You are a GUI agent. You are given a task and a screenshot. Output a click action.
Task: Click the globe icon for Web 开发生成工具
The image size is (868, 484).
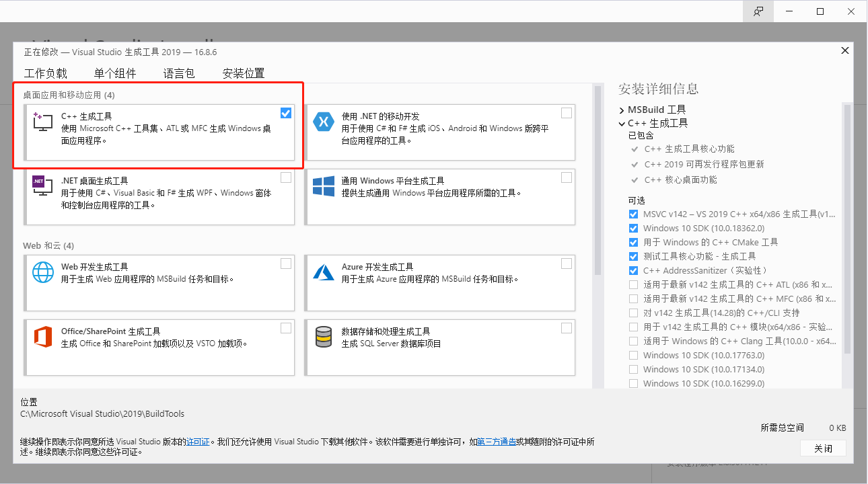point(43,272)
